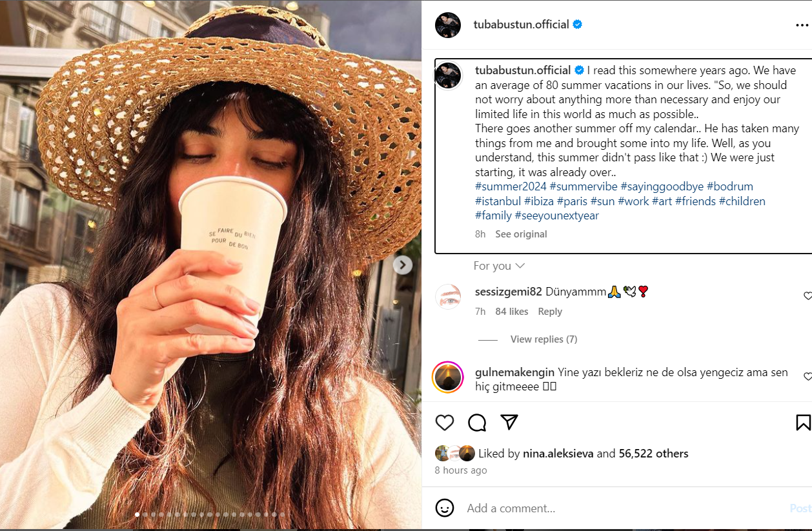Open the #summer2024 hashtag
Screen dimensions: 812x531
click(511, 186)
